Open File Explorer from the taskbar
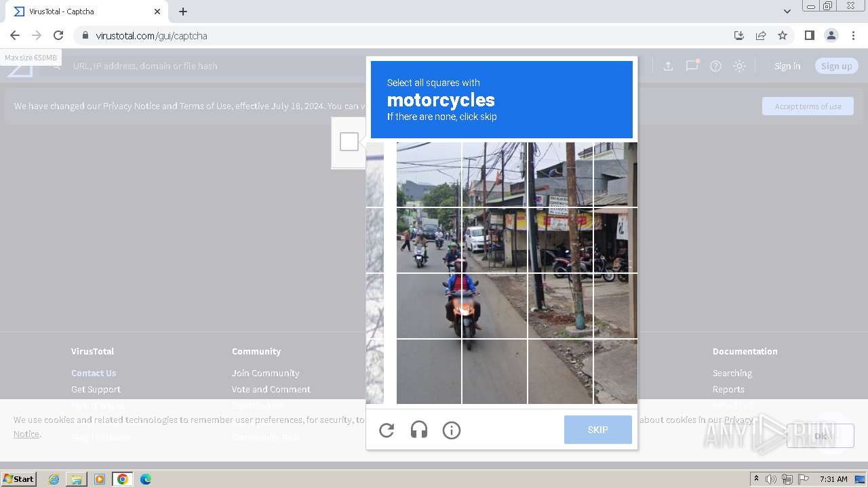The image size is (868, 488). 77,479
